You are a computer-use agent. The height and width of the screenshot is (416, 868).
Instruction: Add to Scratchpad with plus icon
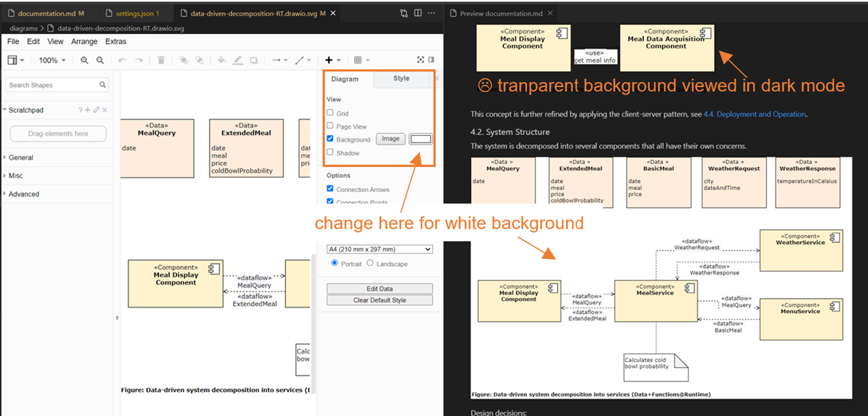(88, 110)
